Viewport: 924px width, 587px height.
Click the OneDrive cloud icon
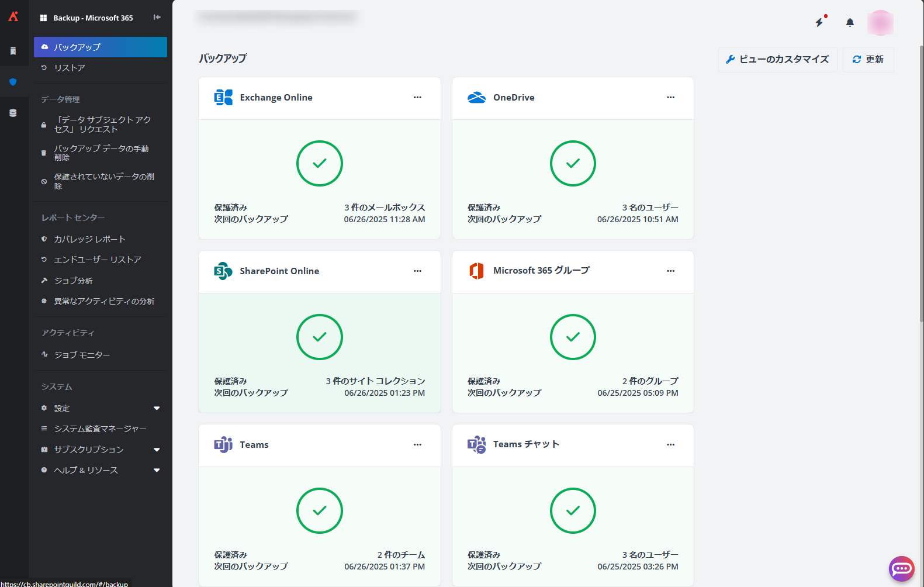pyautogui.click(x=477, y=98)
